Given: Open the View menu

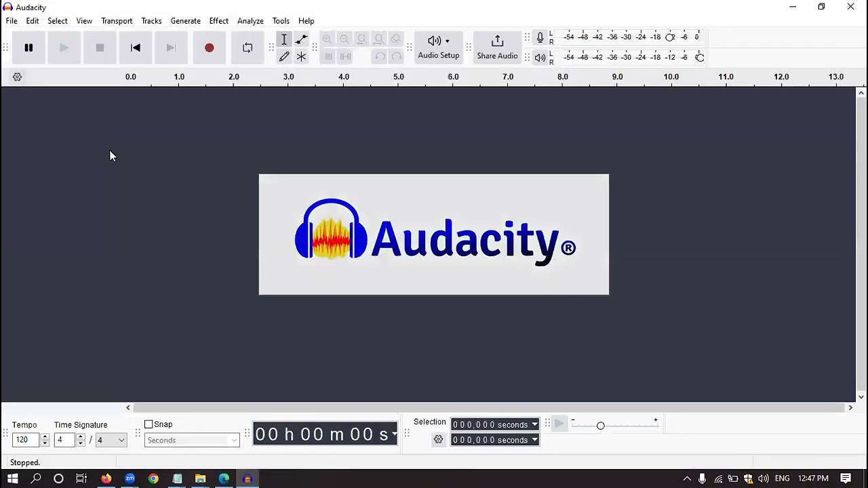Looking at the screenshot, I should coord(84,21).
